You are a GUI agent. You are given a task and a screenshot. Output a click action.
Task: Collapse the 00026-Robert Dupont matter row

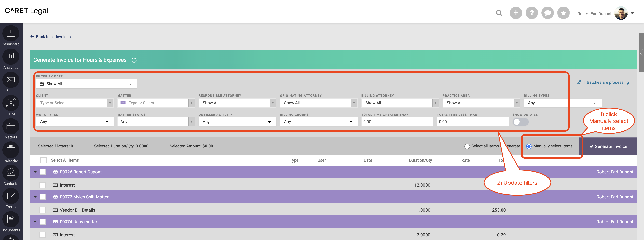pyautogui.click(x=35, y=172)
